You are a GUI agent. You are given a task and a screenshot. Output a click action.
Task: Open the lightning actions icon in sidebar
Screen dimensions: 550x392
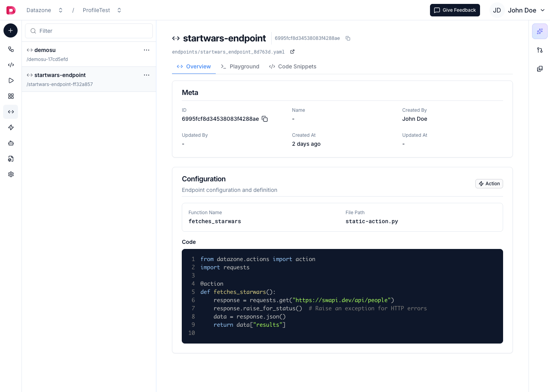(11, 127)
